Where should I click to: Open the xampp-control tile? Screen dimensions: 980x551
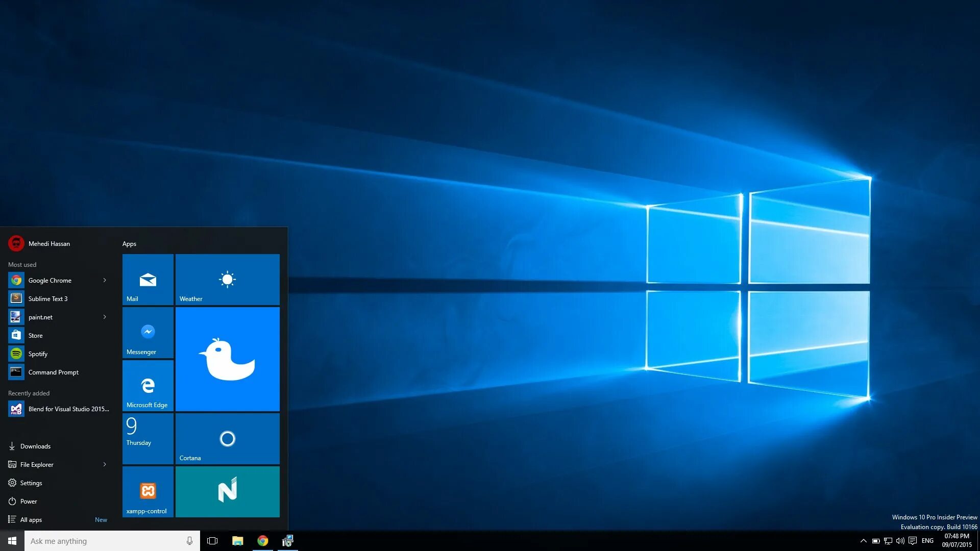(148, 492)
